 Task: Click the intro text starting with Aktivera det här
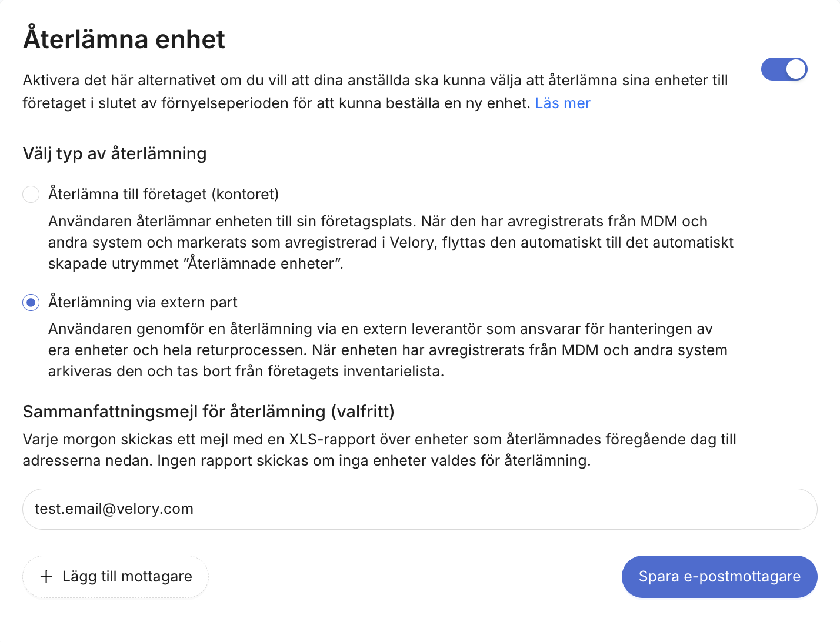tap(375, 92)
